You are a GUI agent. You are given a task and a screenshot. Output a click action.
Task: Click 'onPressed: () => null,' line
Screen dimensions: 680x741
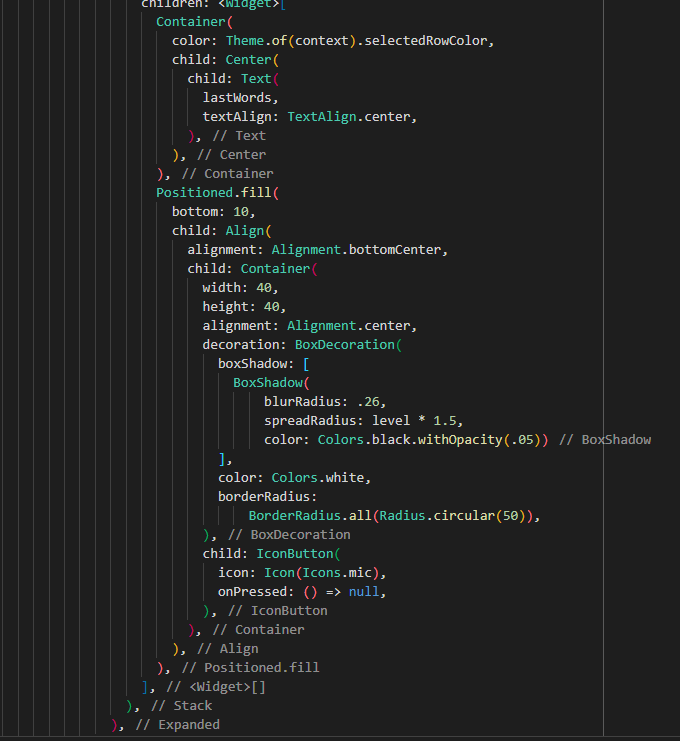302,592
